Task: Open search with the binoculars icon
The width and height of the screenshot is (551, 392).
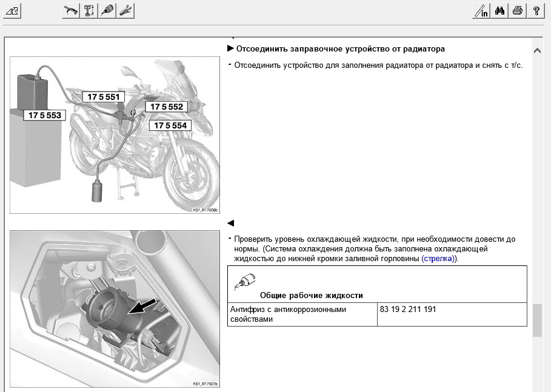Action: click(499, 10)
